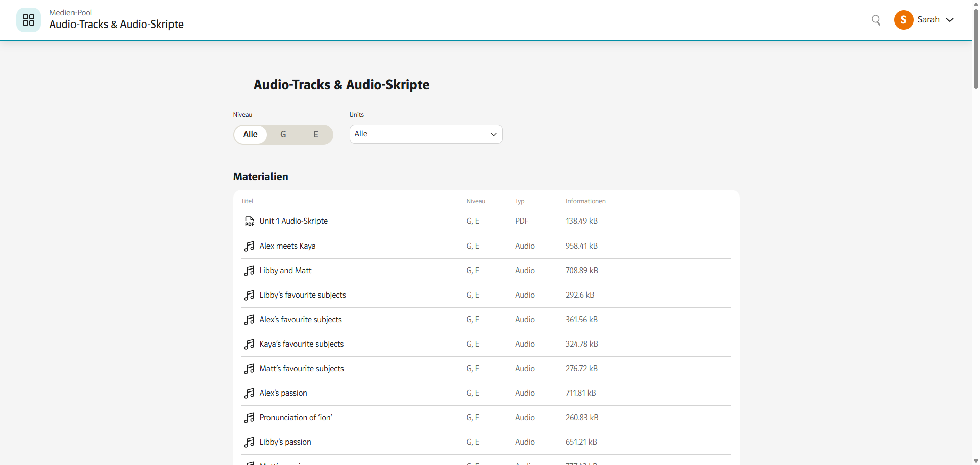
Task: Click the search magnifier icon
Action: coord(876,20)
